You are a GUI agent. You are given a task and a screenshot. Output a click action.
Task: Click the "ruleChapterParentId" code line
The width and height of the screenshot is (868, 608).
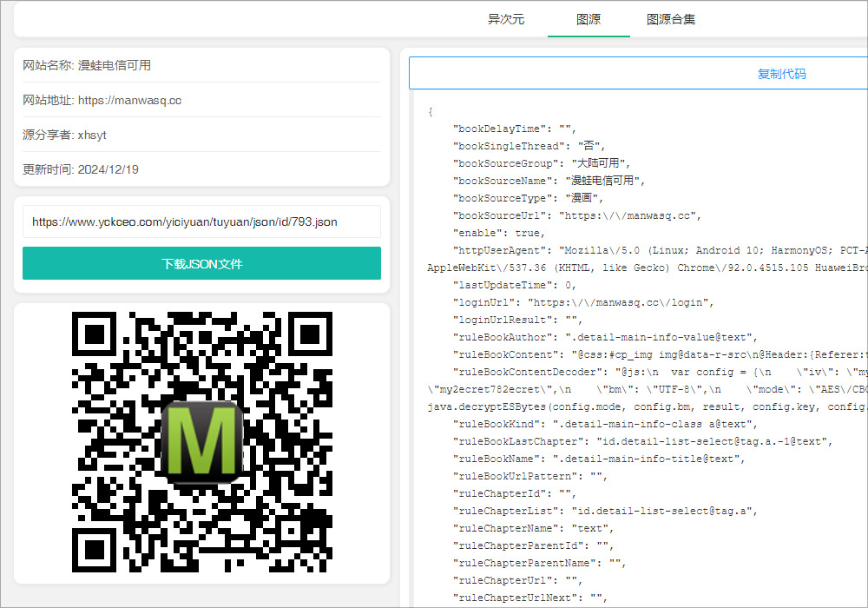tap(533, 546)
